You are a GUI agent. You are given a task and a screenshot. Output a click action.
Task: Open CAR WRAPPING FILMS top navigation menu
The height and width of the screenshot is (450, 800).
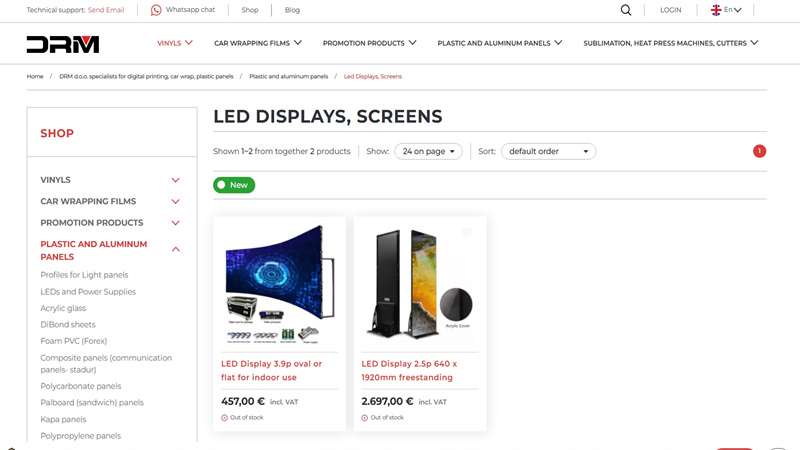click(258, 43)
